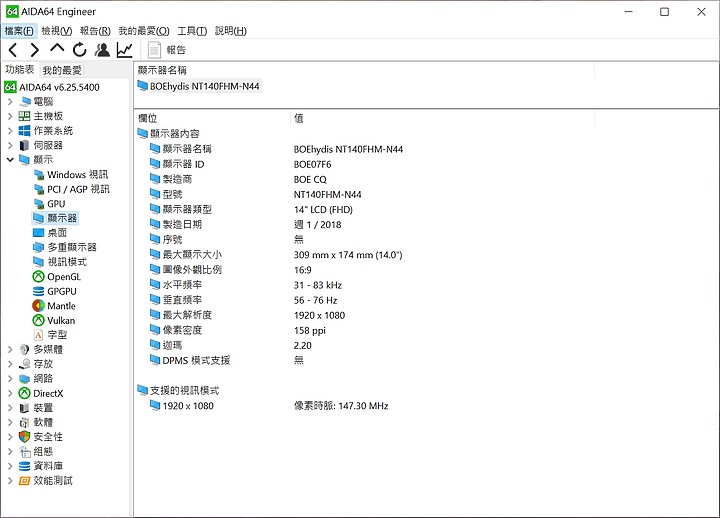Screen dimensions: 720x518
Task: Open the 檔案(F) menu
Action: click(x=19, y=31)
